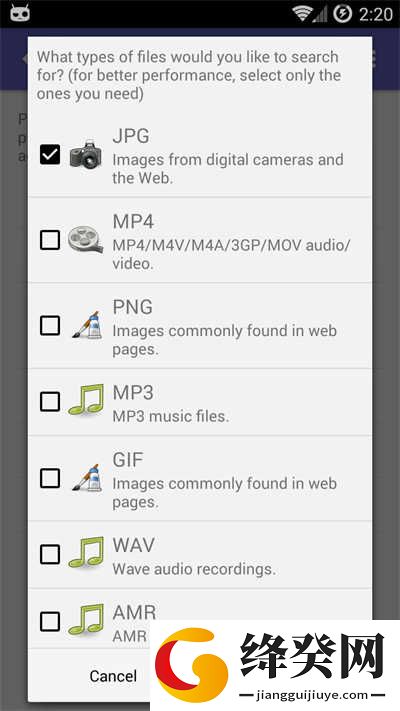Tap the clock showing 2:20
The image size is (400, 711).
click(376, 14)
